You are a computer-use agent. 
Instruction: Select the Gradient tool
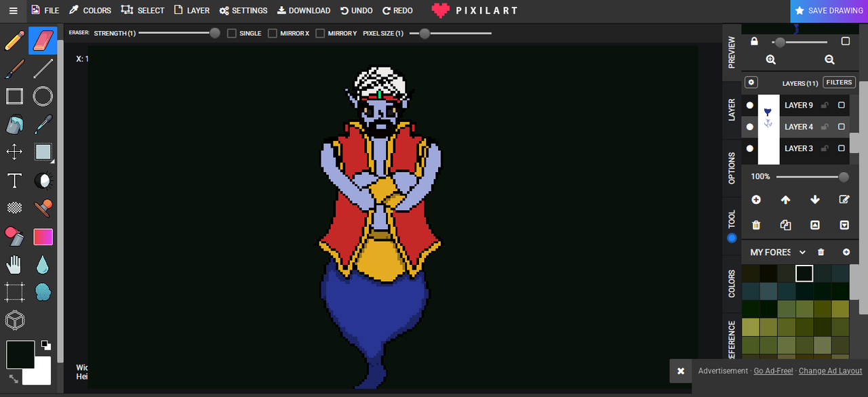pos(43,236)
